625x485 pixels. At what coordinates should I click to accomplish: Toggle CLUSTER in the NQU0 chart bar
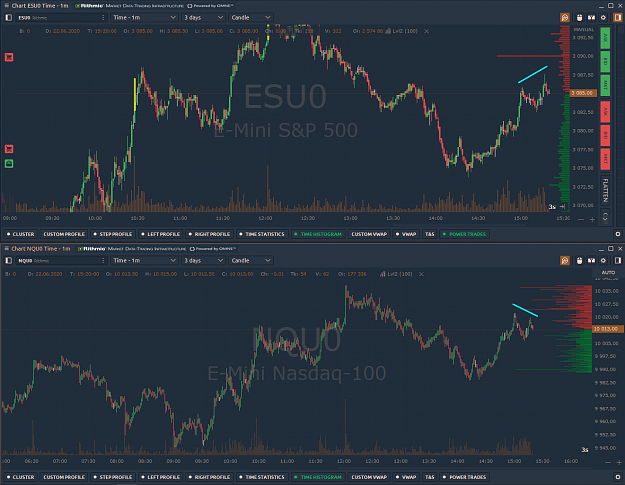20,477
